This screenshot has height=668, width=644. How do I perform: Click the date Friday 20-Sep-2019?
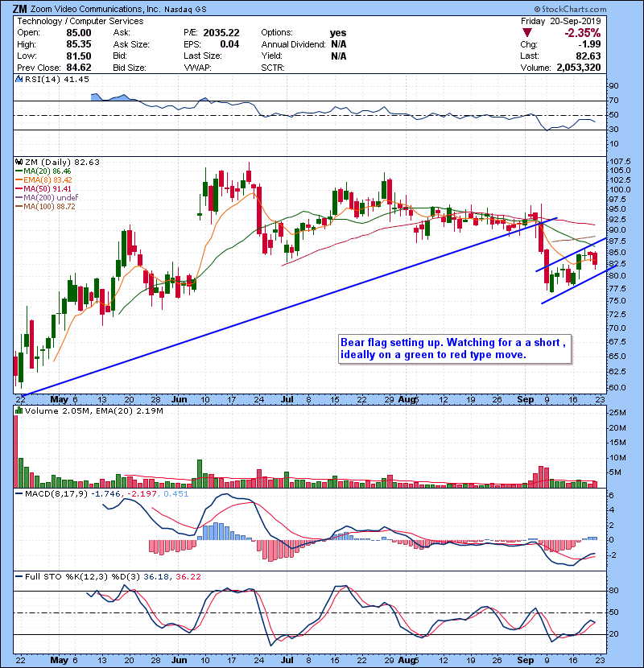tap(560, 21)
